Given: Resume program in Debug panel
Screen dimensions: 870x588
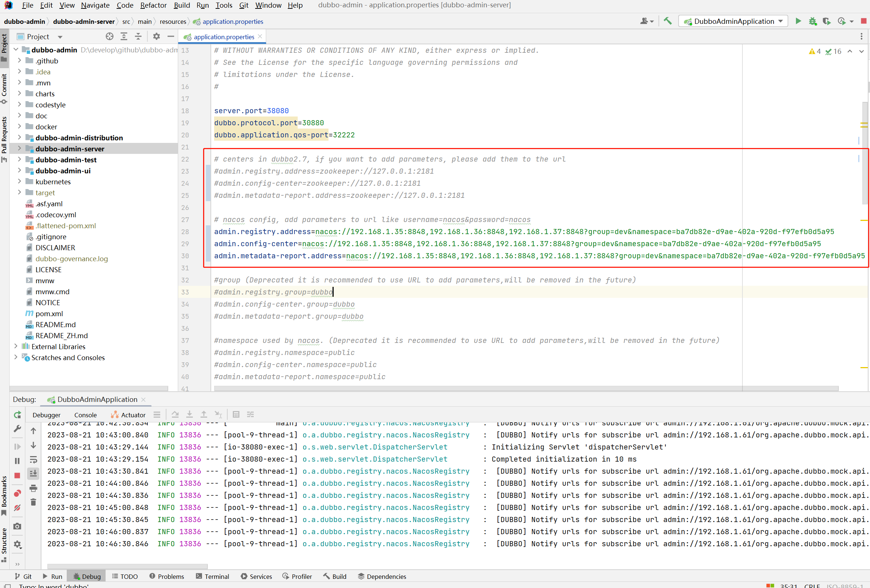Looking at the screenshot, I should tap(17, 447).
